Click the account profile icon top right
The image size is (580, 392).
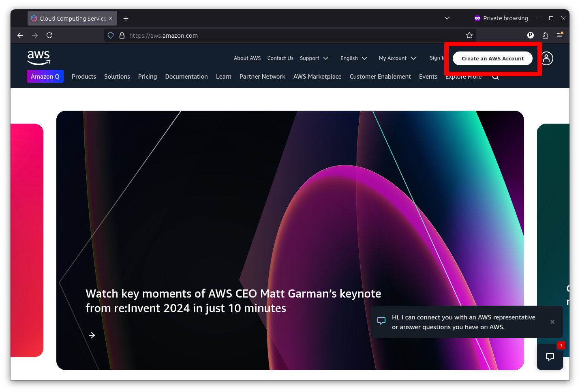(x=546, y=58)
